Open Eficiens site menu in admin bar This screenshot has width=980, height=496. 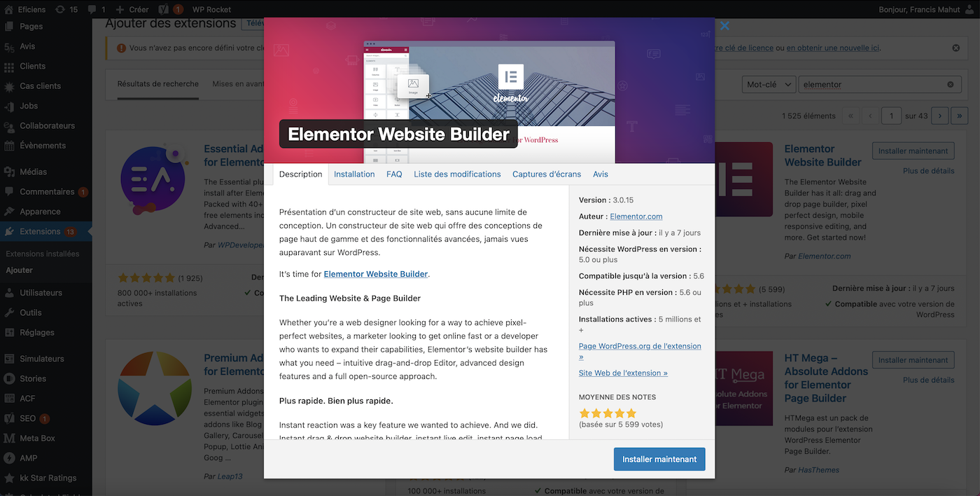tap(25, 9)
